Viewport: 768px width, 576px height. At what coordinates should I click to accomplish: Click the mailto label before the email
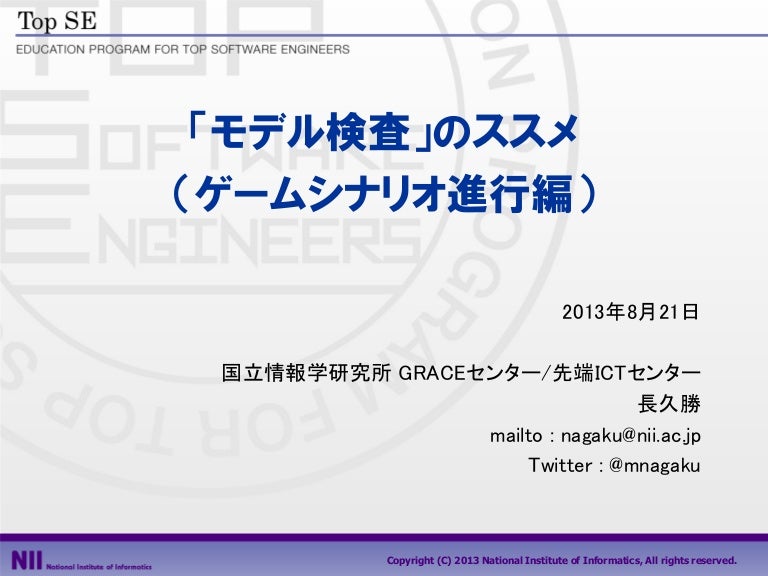tap(515, 436)
